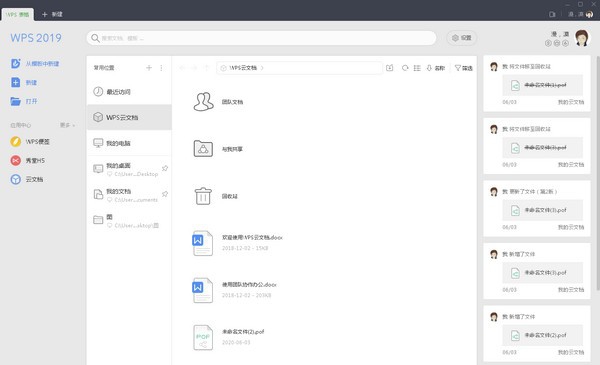Click the clock icon beside 最近访问
The image size is (600, 365).
98,91
